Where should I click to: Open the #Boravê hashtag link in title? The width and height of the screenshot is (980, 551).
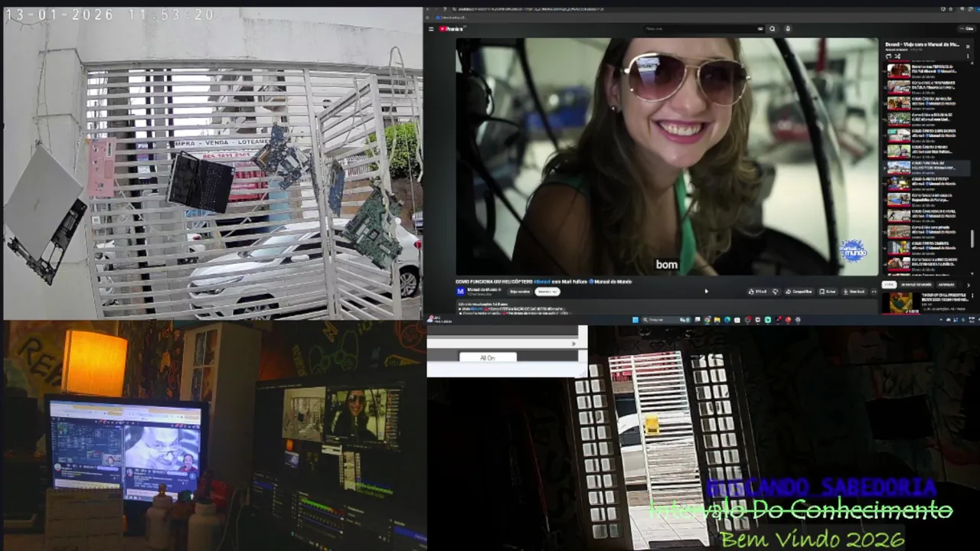pyautogui.click(x=542, y=282)
